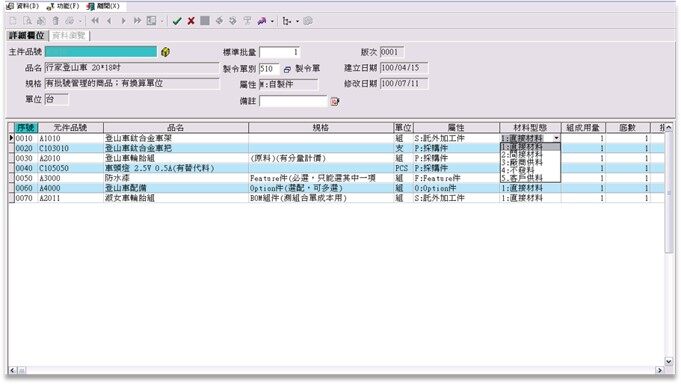Image resolution: width=681 pixels, height=384 pixels.
Task: Click the 規格 column header in grid
Action: pyautogui.click(x=321, y=128)
